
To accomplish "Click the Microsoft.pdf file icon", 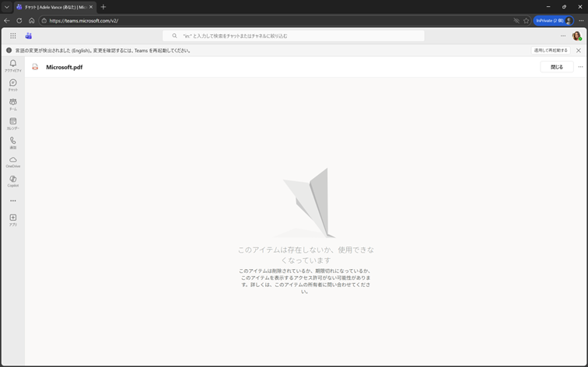I will click(35, 67).
